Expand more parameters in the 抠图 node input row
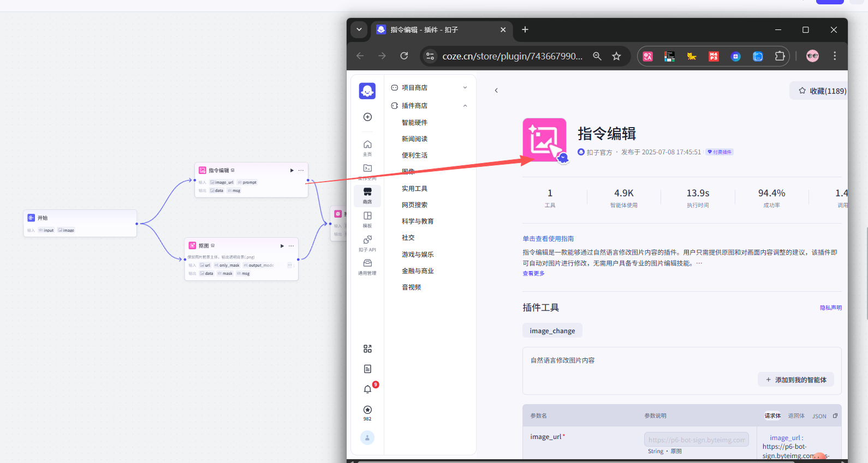The image size is (868, 463). [x=290, y=265]
